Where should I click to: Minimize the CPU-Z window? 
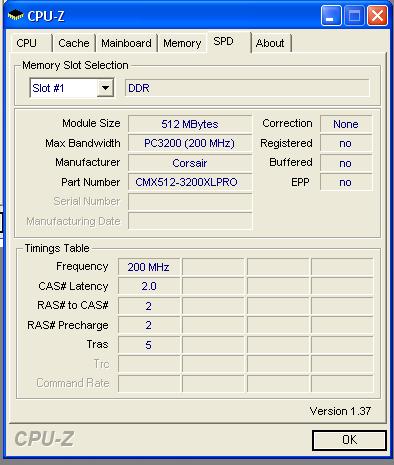point(331,16)
